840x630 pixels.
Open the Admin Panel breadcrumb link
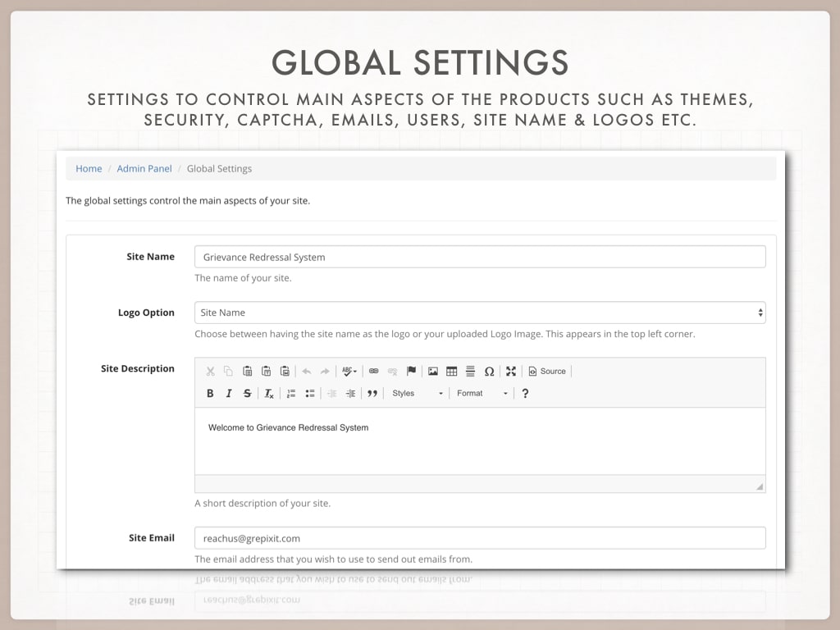pyautogui.click(x=144, y=168)
